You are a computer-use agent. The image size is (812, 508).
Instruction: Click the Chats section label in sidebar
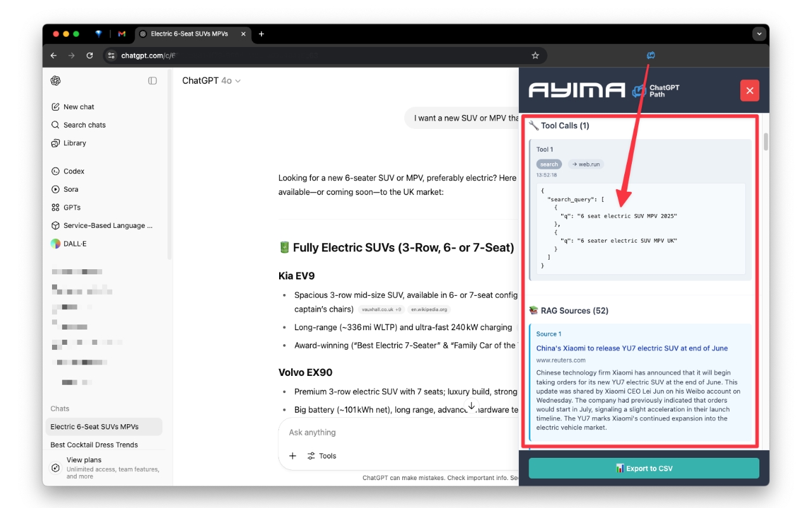60,408
